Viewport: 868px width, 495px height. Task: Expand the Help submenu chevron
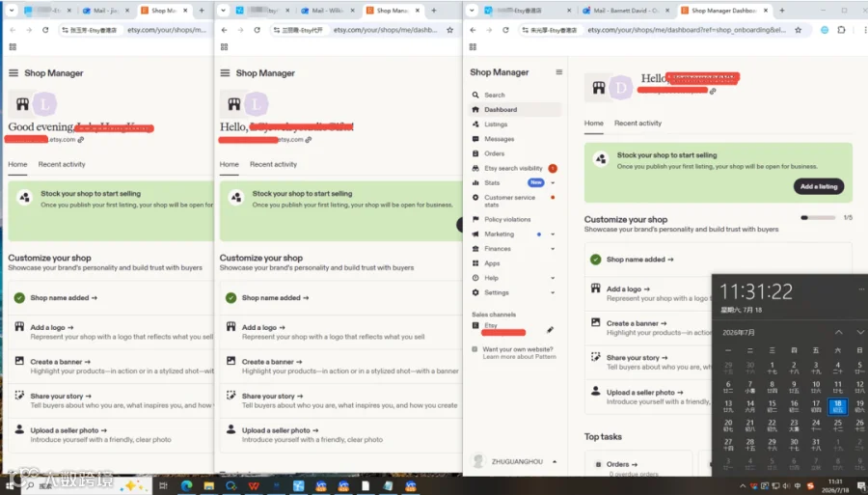click(553, 278)
